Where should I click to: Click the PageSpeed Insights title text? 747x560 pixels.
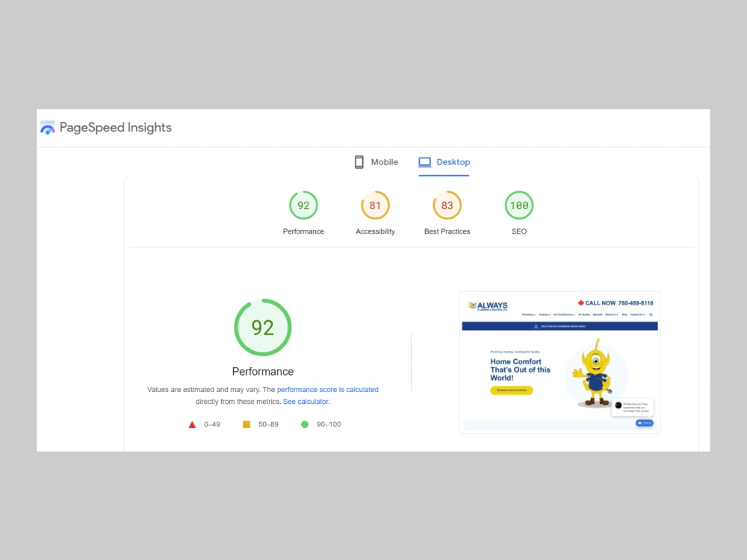115,128
